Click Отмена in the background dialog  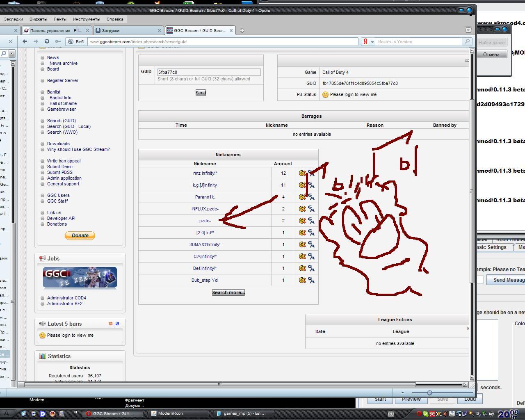(x=491, y=55)
